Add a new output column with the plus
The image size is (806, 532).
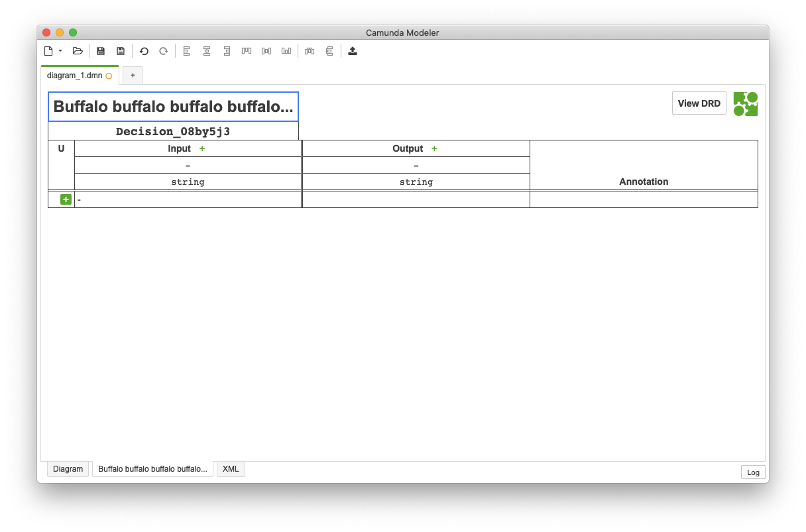[434, 148]
